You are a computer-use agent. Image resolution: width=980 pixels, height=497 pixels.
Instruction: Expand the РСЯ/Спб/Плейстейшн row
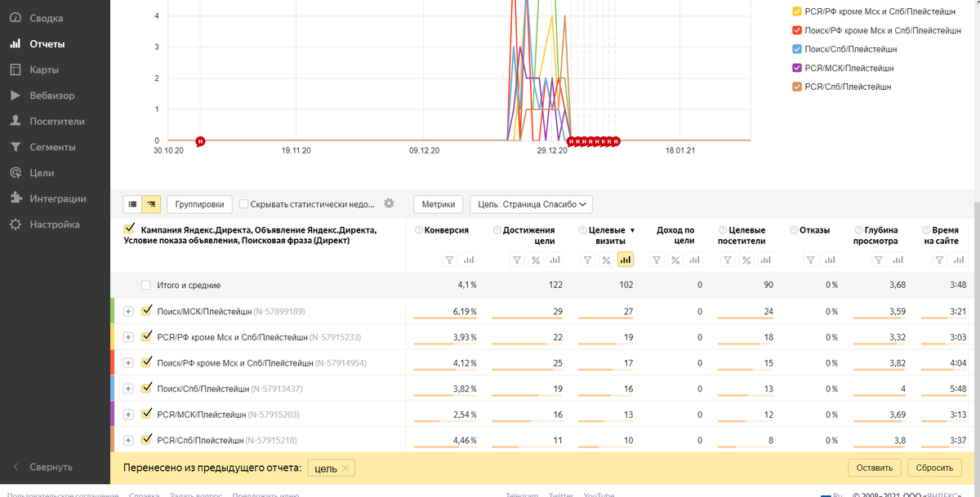(x=128, y=441)
